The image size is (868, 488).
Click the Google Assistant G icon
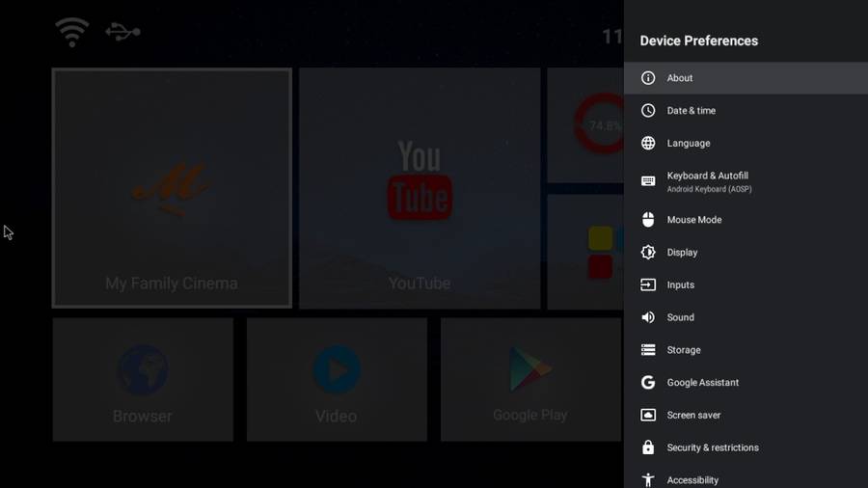click(x=648, y=383)
